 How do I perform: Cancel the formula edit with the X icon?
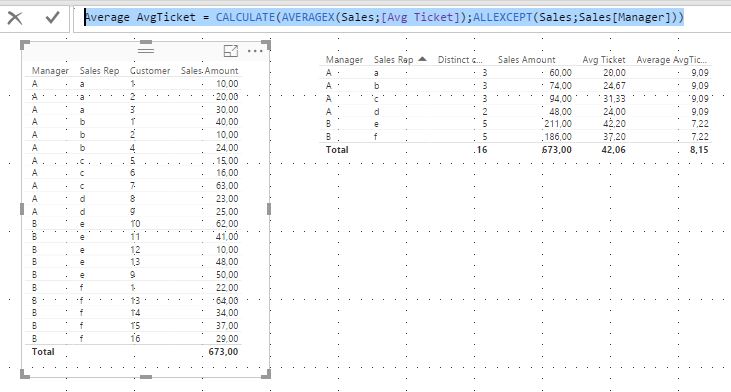[15, 18]
